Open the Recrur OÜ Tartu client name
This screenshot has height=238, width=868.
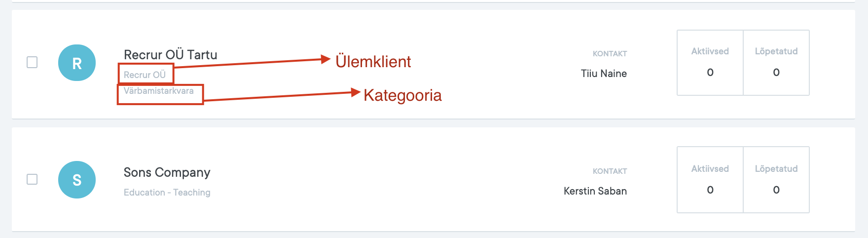click(170, 55)
